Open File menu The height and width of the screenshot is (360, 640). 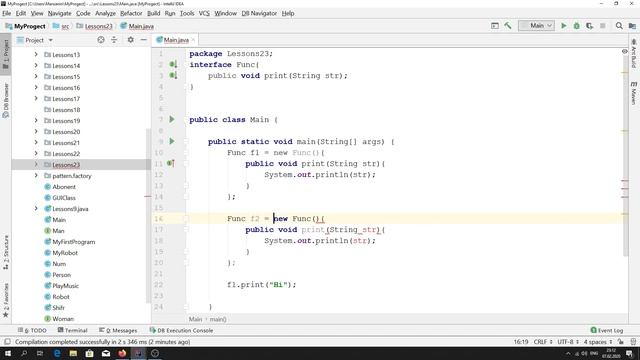point(7,13)
